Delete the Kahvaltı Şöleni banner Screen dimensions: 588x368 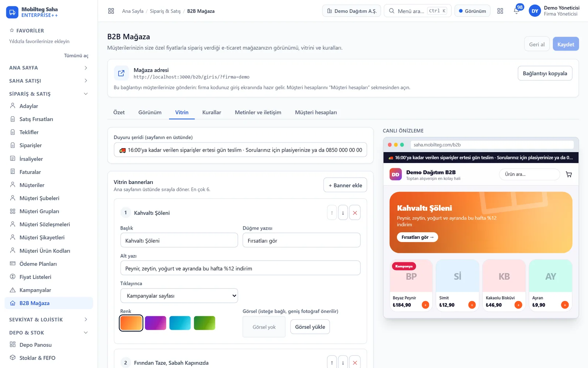pyautogui.click(x=355, y=213)
